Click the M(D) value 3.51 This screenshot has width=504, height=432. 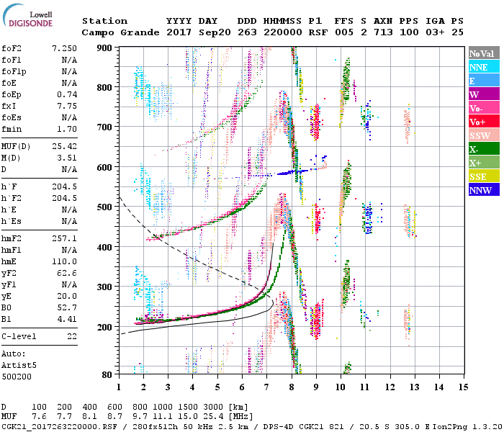(x=67, y=158)
